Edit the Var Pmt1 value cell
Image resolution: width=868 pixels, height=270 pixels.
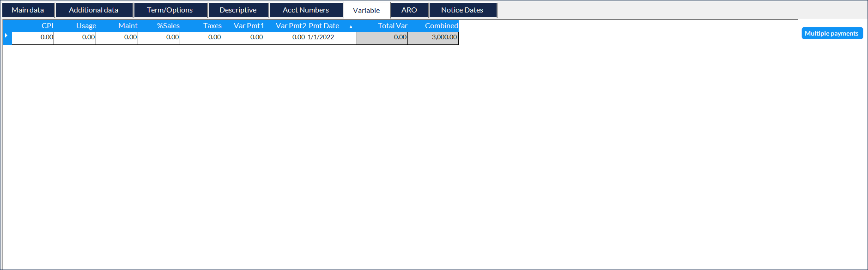(243, 37)
